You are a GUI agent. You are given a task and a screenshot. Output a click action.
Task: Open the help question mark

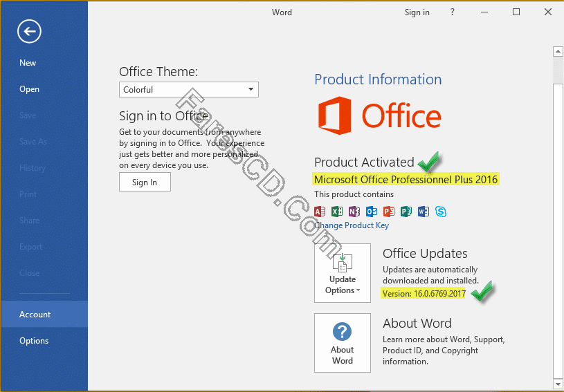[452, 12]
